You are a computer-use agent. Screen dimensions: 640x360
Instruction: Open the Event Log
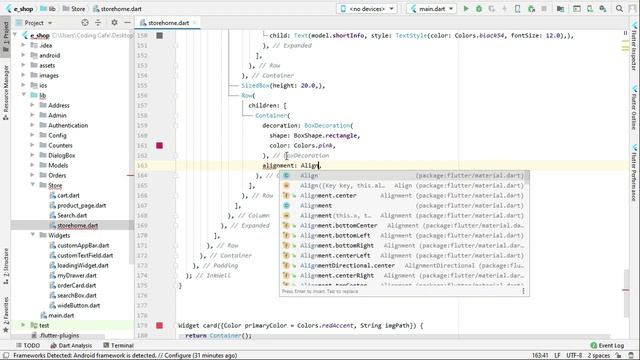tap(607, 345)
